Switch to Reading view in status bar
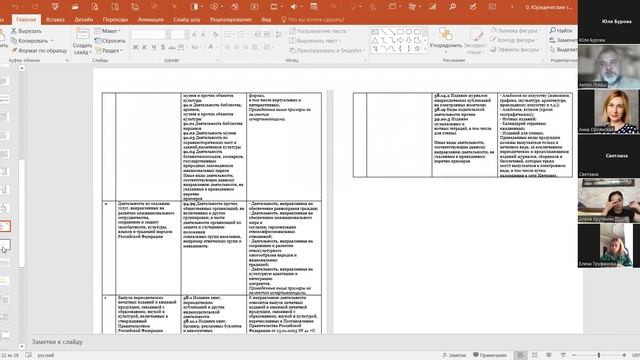Image resolution: width=640 pixels, height=360 pixels. coord(549,355)
